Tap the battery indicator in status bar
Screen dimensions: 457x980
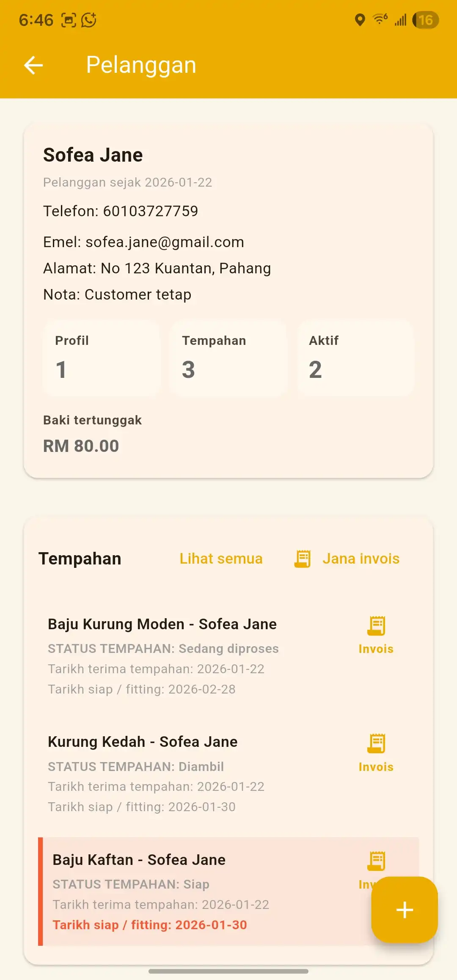[x=426, y=20]
